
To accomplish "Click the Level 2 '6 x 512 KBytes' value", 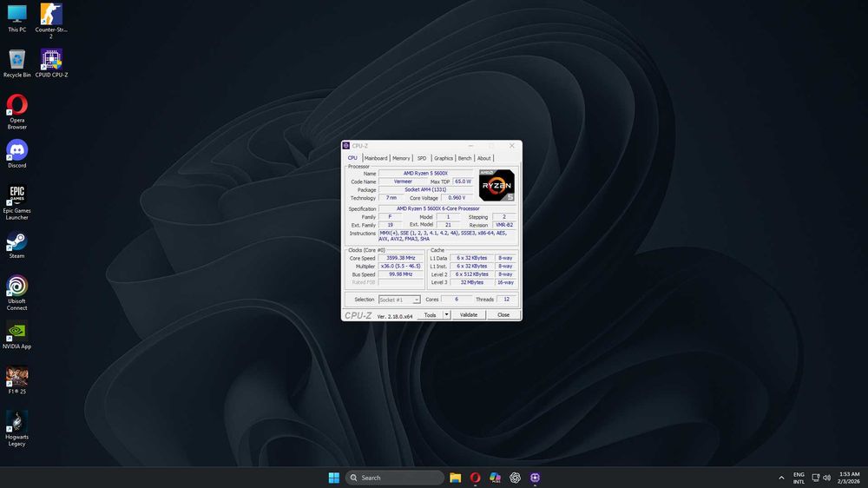I will [x=471, y=274].
